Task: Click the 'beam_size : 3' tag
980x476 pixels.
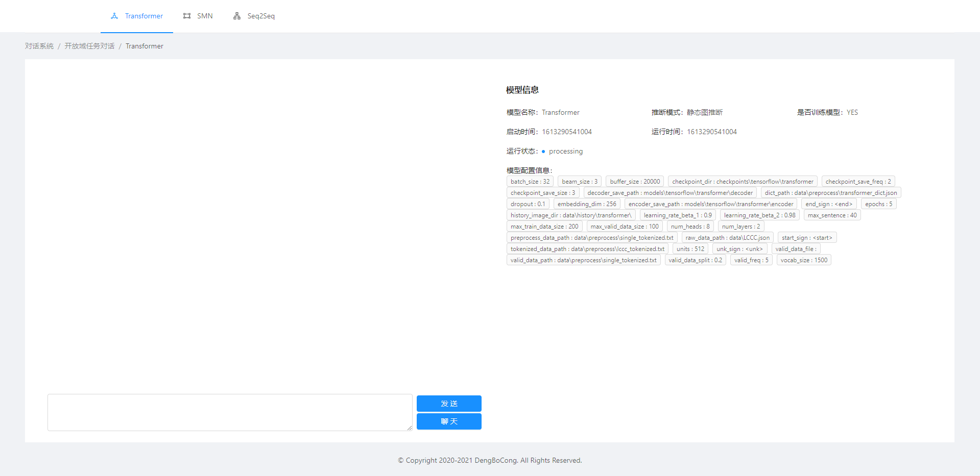Action: click(580, 182)
